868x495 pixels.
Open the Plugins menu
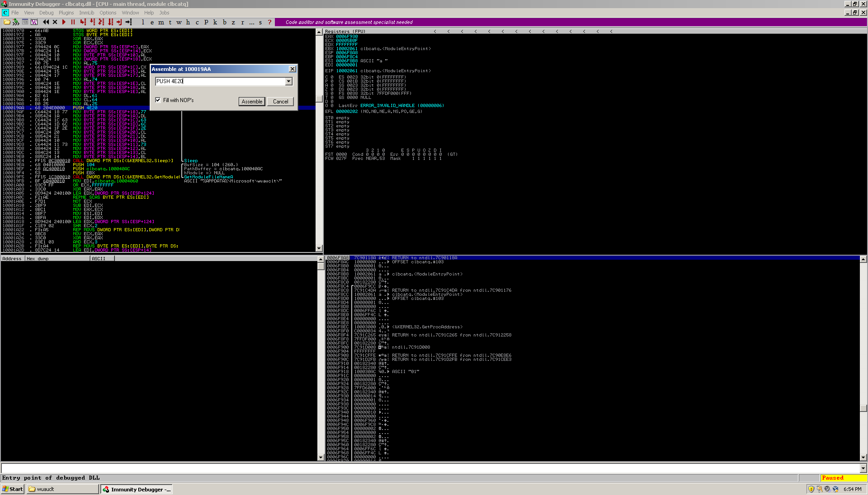[66, 13]
